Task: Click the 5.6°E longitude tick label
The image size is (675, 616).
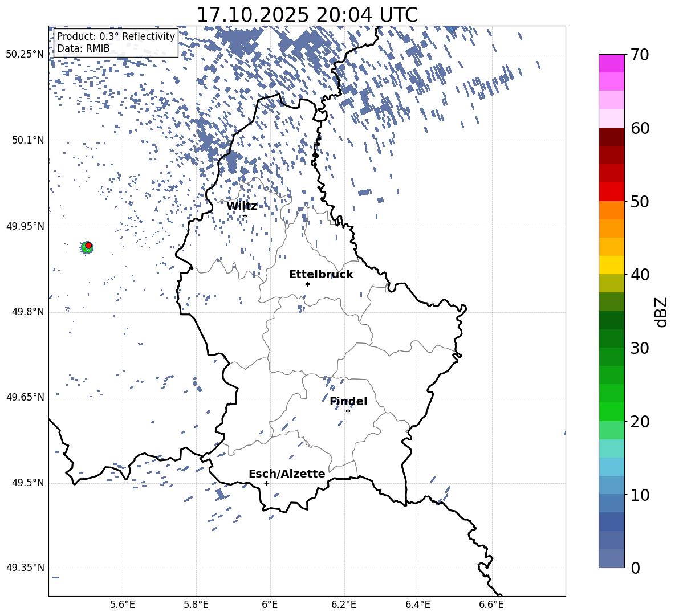Action: (123, 605)
